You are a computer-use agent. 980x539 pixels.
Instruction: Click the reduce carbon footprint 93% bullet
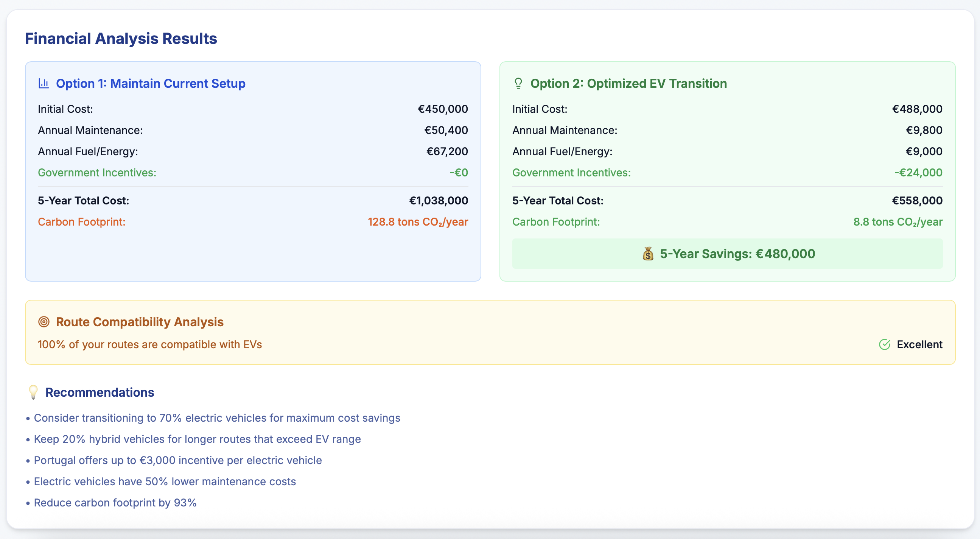coord(115,502)
